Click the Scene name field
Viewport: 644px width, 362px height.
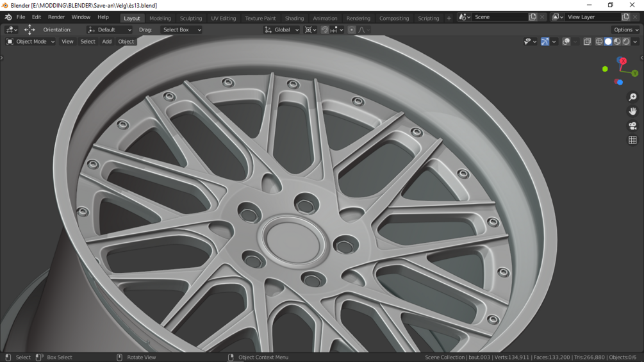(500, 17)
